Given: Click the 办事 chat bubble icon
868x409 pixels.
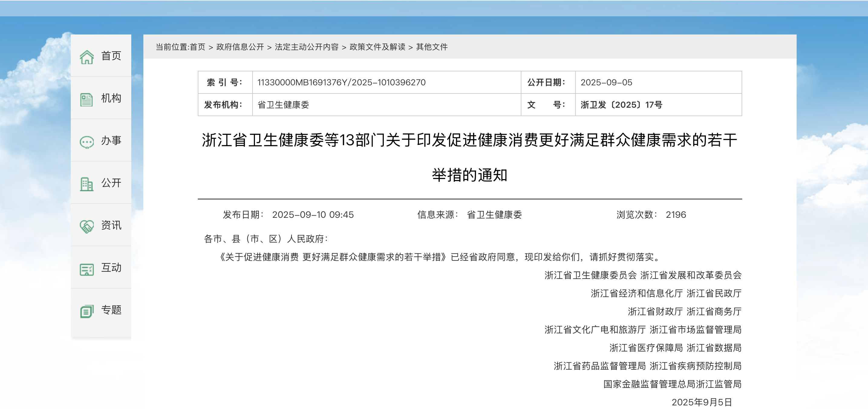Looking at the screenshot, I should [86, 142].
